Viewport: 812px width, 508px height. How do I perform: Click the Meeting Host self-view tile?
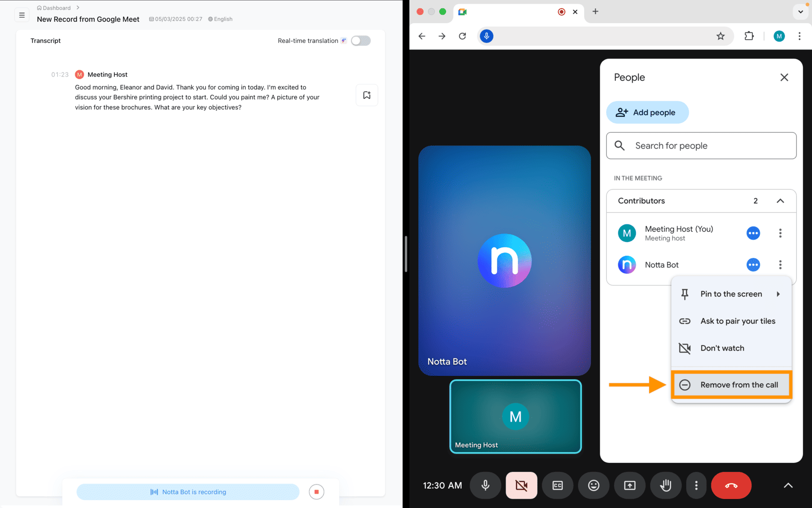515,417
